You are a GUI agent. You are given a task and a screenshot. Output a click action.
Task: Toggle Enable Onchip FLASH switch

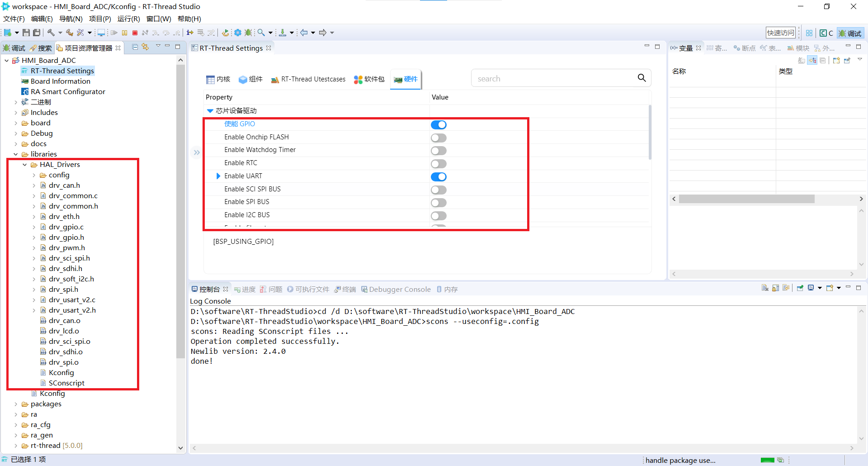(439, 138)
